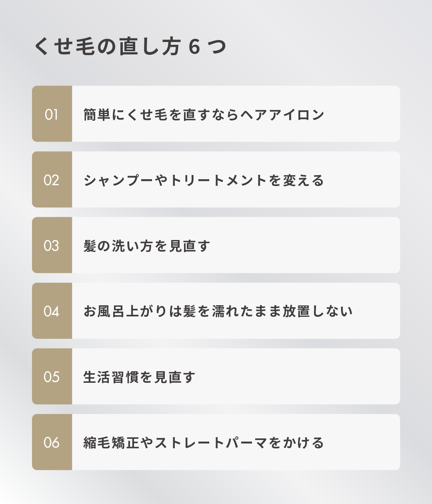Screen dimensions: 432x504
Task: Click the 01 number badge
Action: point(52,114)
